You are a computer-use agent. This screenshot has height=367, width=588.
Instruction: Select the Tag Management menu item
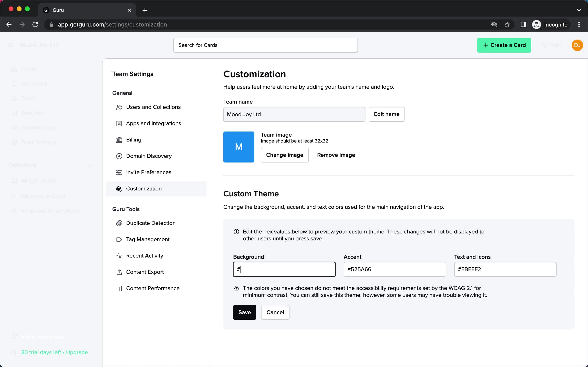pos(148,239)
